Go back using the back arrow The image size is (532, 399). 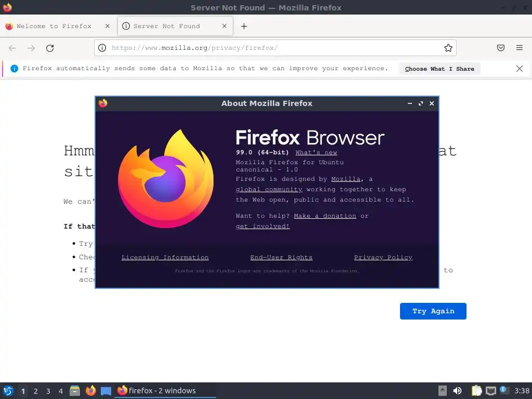point(12,48)
